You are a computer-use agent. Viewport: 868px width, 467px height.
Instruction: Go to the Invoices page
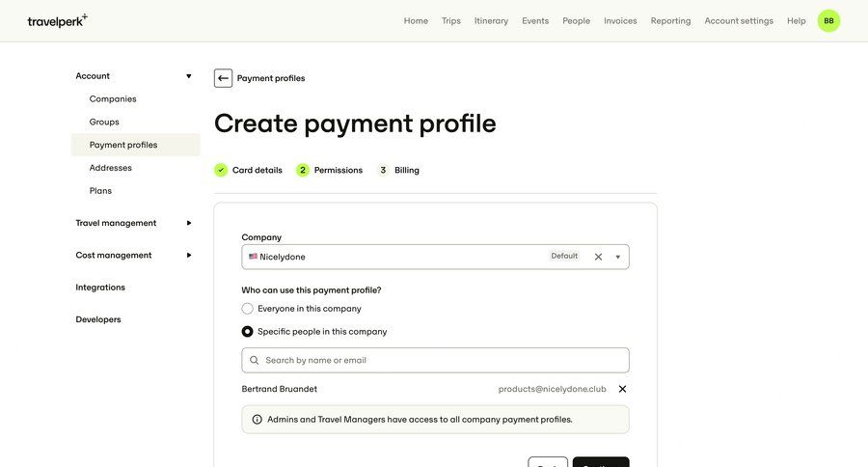point(620,20)
